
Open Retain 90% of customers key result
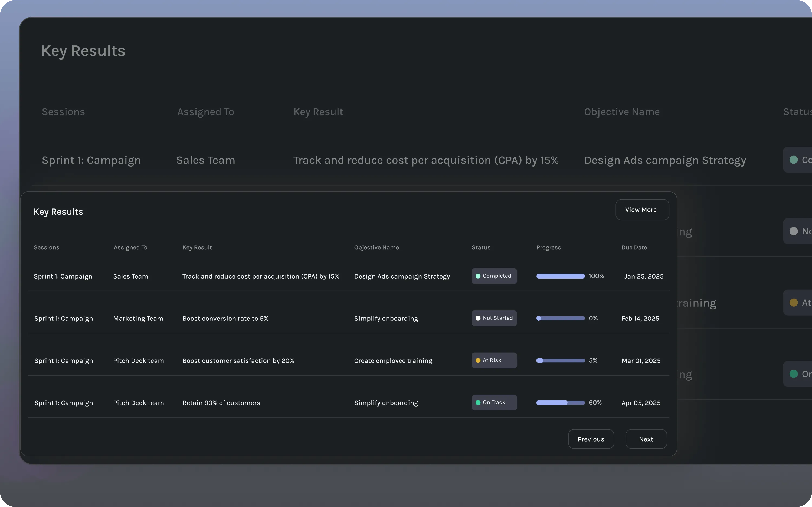(x=221, y=403)
